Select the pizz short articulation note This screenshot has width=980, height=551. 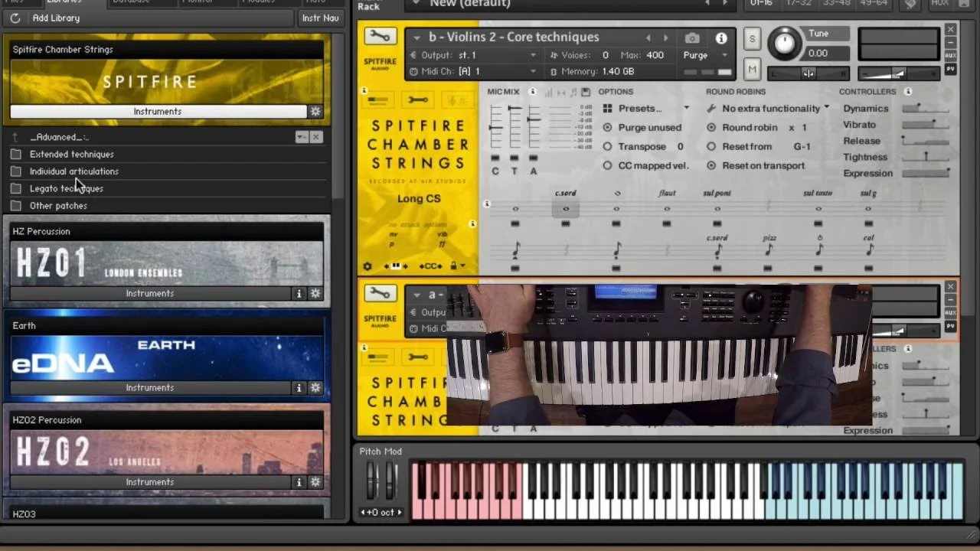pyautogui.click(x=769, y=249)
